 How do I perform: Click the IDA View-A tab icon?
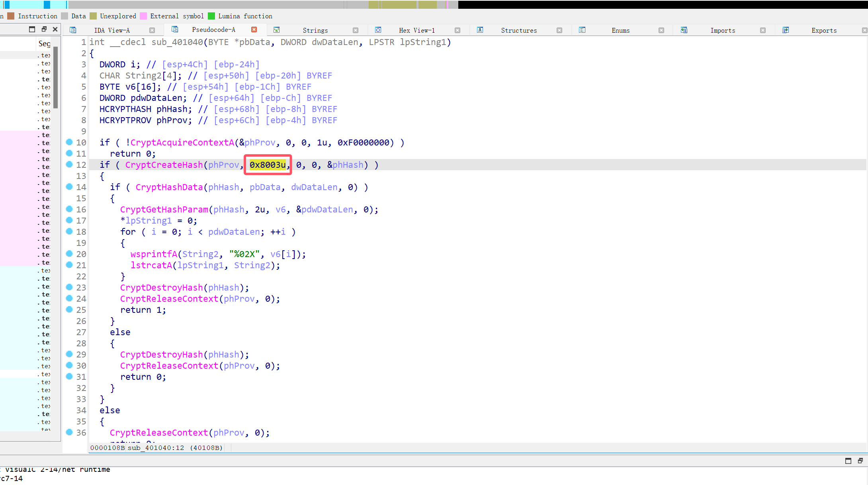[73, 30]
